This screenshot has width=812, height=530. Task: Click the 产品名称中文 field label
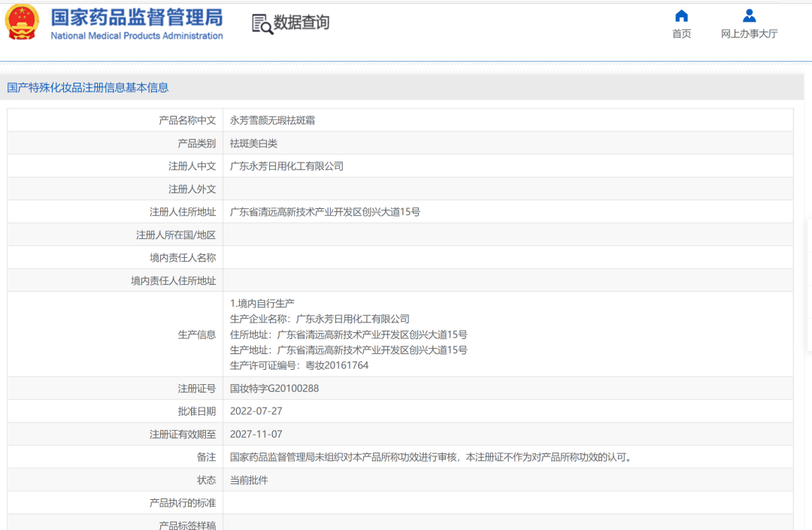pyautogui.click(x=187, y=120)
